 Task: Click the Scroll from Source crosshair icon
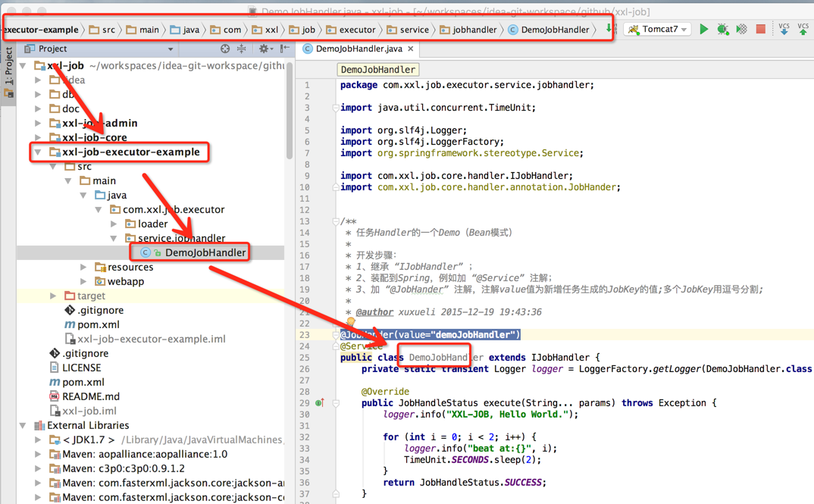click(x=225, y=49)
